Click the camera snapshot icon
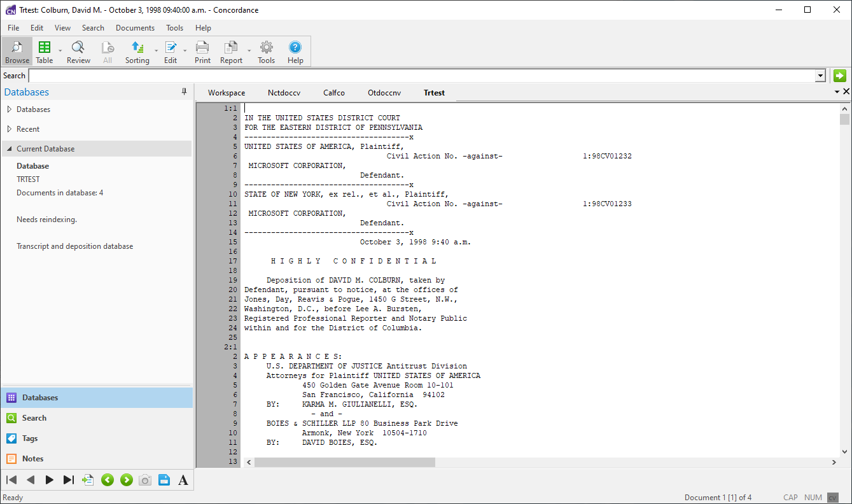The width and height of the screenshot is (852, 504). pyautogui.click(x=145, y=480)
